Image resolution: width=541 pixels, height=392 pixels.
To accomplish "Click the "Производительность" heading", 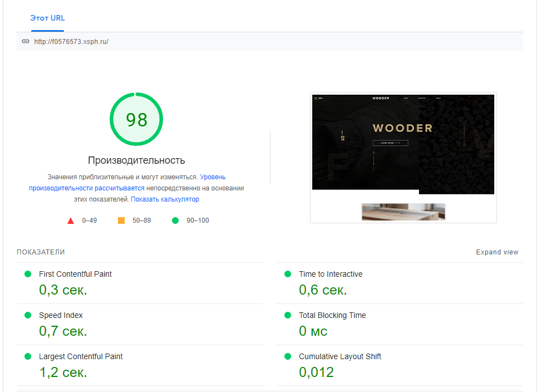I will click(x=136, y=160).
